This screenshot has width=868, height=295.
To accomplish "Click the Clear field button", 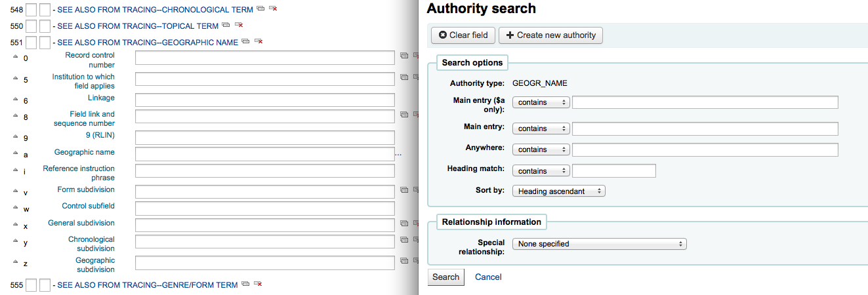I will pos(463,35).
